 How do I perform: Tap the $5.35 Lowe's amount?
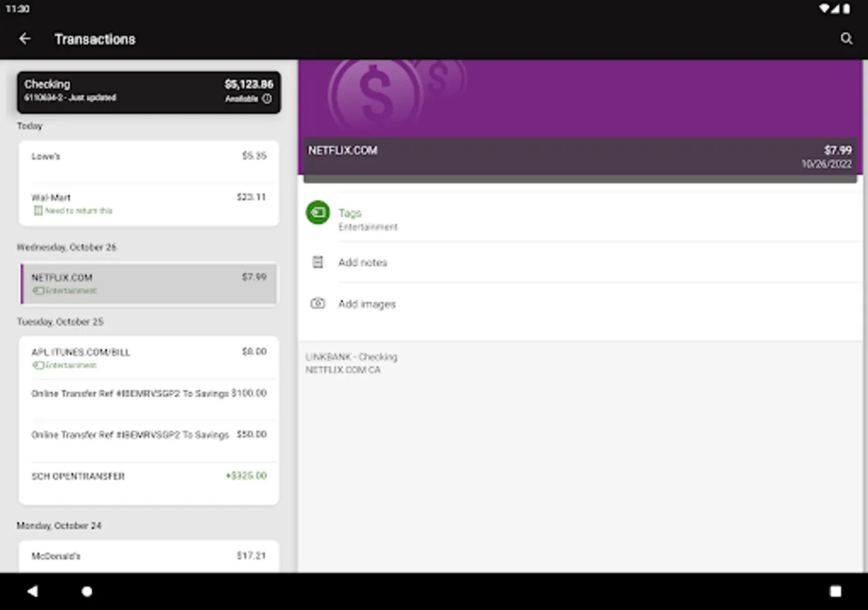pyautogui.click(x=254, y=156)
